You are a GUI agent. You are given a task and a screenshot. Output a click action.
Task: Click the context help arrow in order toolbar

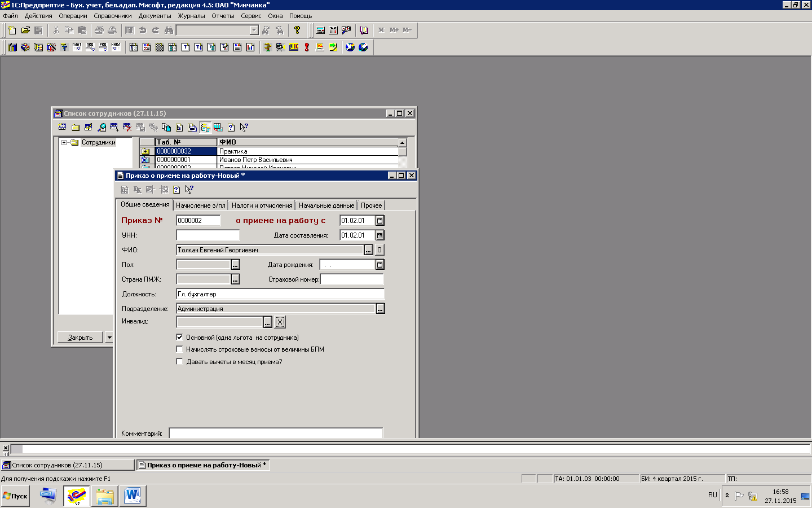point(189,190)
